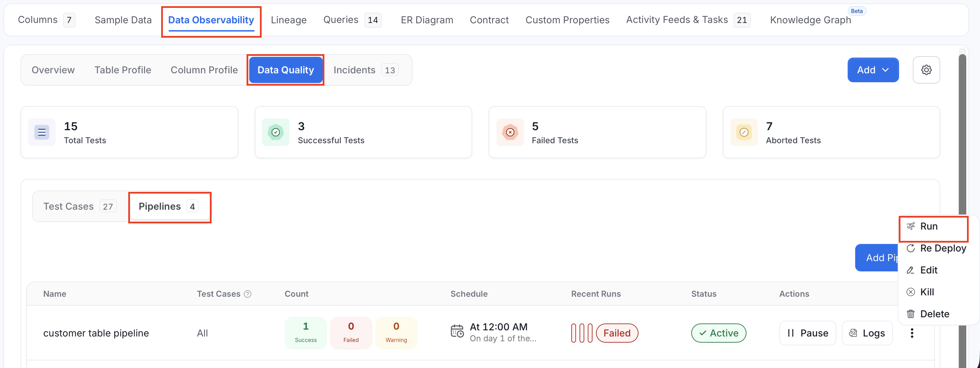Screen dimensions: 980x368
Task: Click the Successful Tests check icon
Action: coord(276,132)
